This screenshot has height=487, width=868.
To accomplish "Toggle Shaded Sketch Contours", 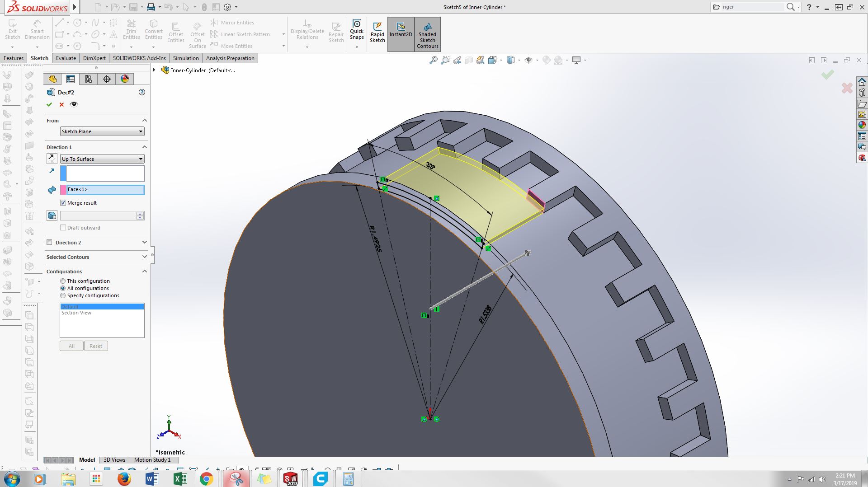I will pos(428,35).
